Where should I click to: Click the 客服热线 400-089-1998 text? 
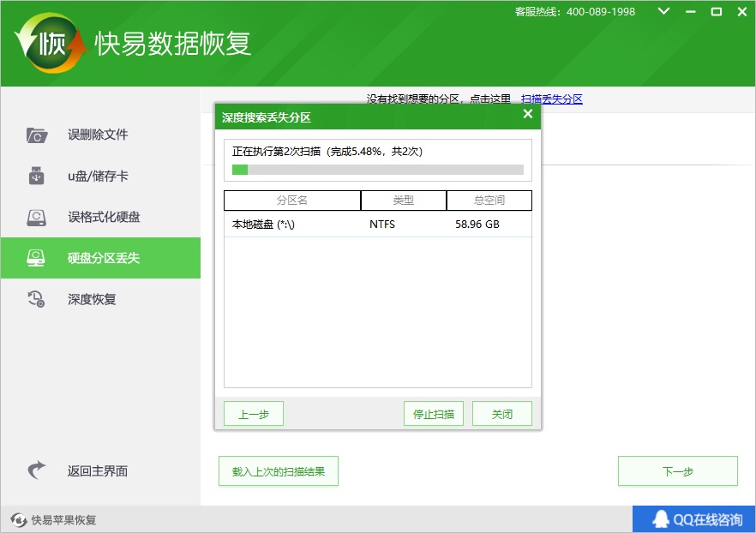pos(574,11)
